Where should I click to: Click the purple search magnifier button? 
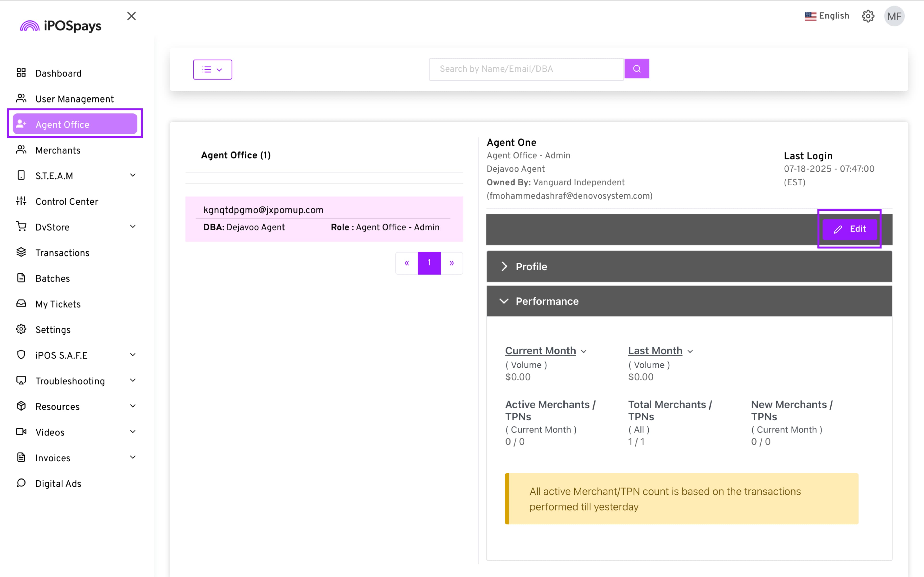636,69
